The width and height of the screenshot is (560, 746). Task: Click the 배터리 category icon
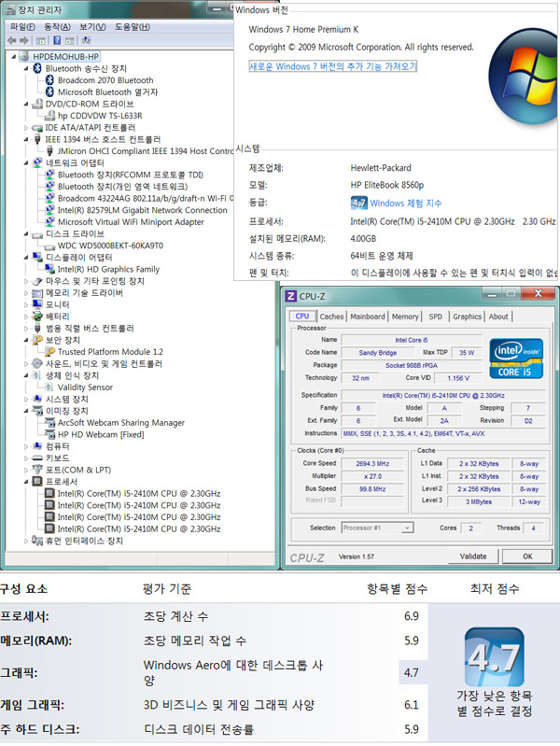tap(37, 317)
